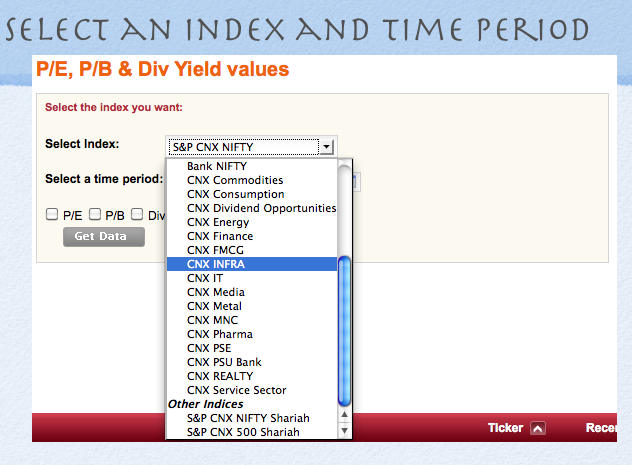Click the Get Data button
The height and width of the screenshot is (465, 632).
104,237
